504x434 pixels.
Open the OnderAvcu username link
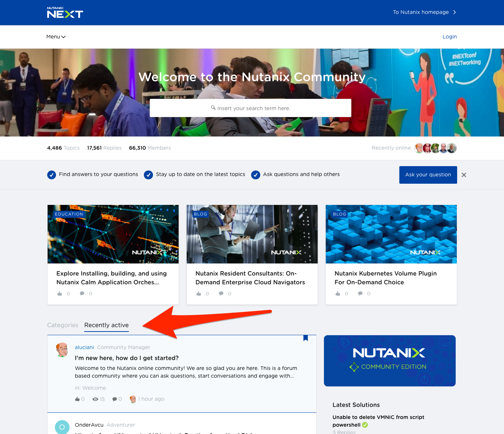pyautogui.click(x=89, y=425)
